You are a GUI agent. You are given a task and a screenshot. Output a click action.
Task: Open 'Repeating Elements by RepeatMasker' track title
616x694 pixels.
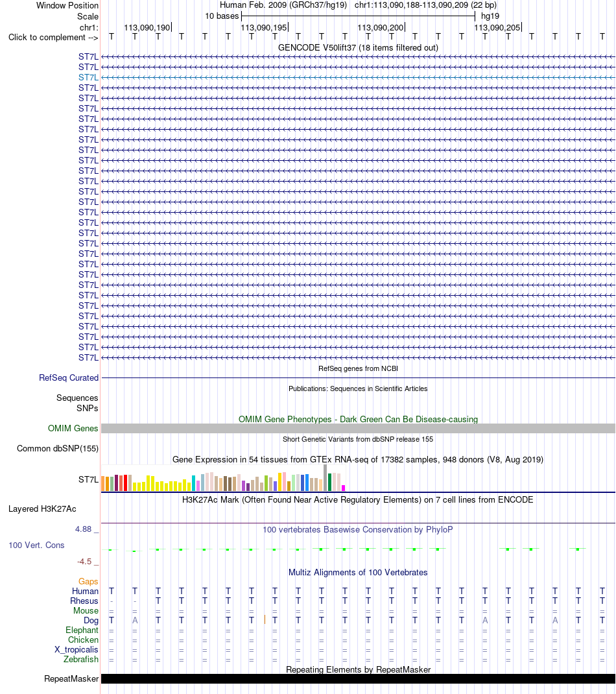[x=358, y=669]
